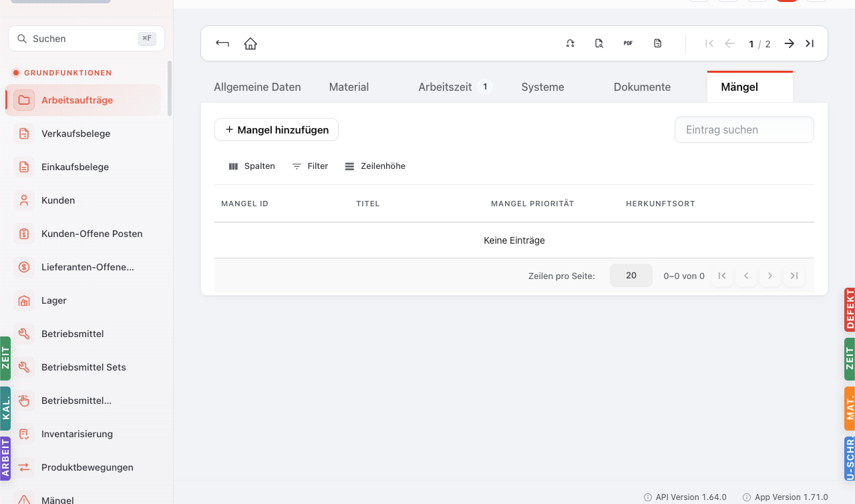The image size is (855, 504).
Task: Focus the Suchen sidebar search field
Action: pyautogui.click(x=86, y=39)
